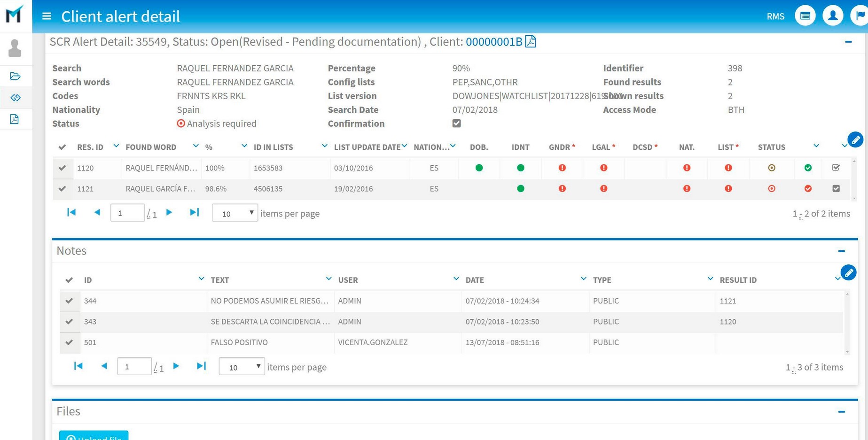Click the RMS label in the header
Viewport: 868px width, 440px height.
tap(775, 16)
